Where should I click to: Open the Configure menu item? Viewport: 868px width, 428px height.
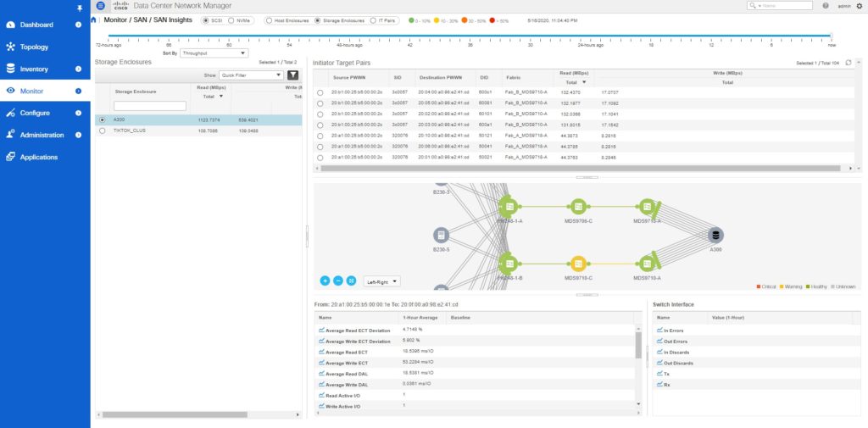pos(35,113)
